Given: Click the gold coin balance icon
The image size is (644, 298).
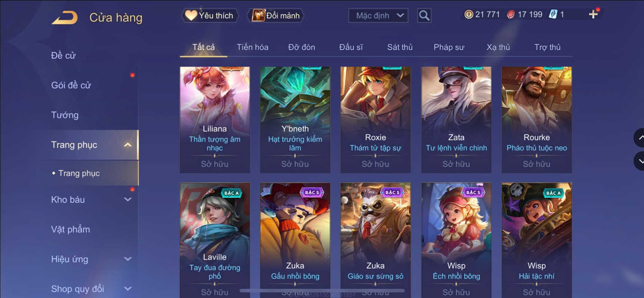Looking at the screenshot, I should (x=468, y=14).
